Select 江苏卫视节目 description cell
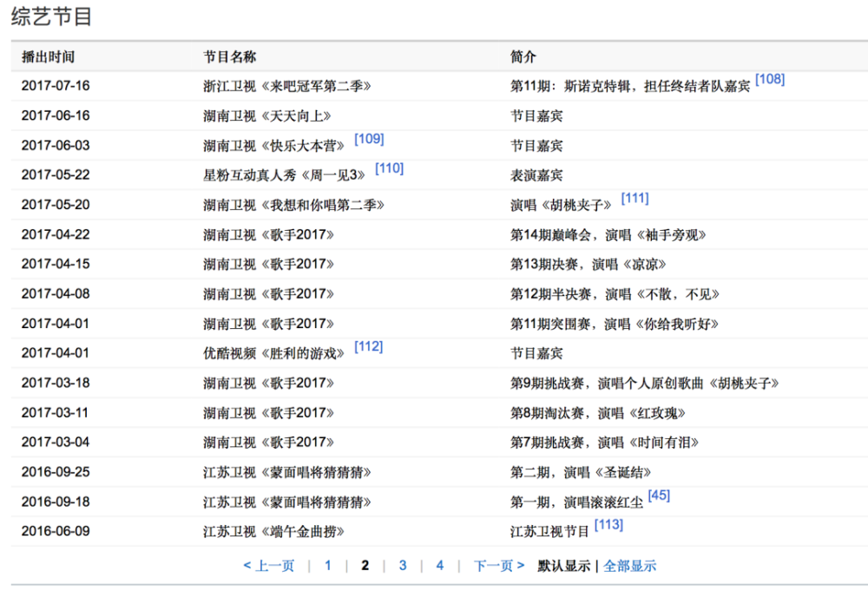The height and width of the screenshot is (591, 868). 549,532
